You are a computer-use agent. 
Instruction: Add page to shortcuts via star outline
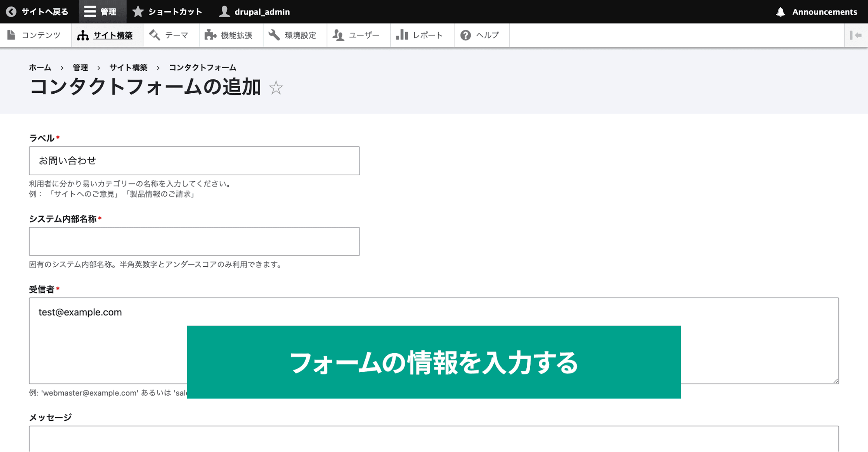click(x=276, y=88)
